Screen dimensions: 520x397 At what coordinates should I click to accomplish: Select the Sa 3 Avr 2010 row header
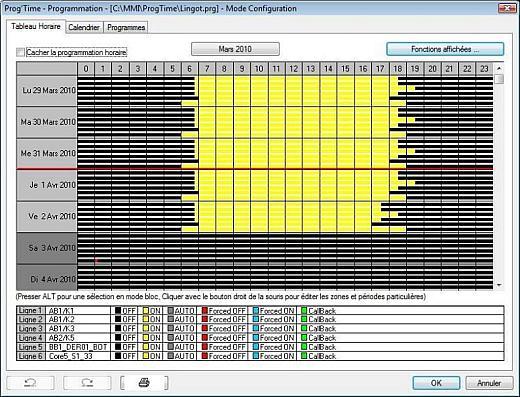point(47,248)
